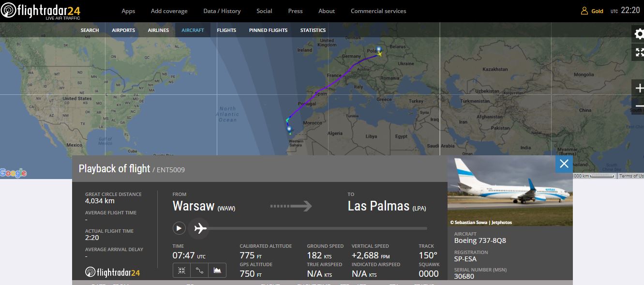Center map on aircraft with the arrows icon
Viewport: 644px width, 285px height.
click(x=181, y=270)
